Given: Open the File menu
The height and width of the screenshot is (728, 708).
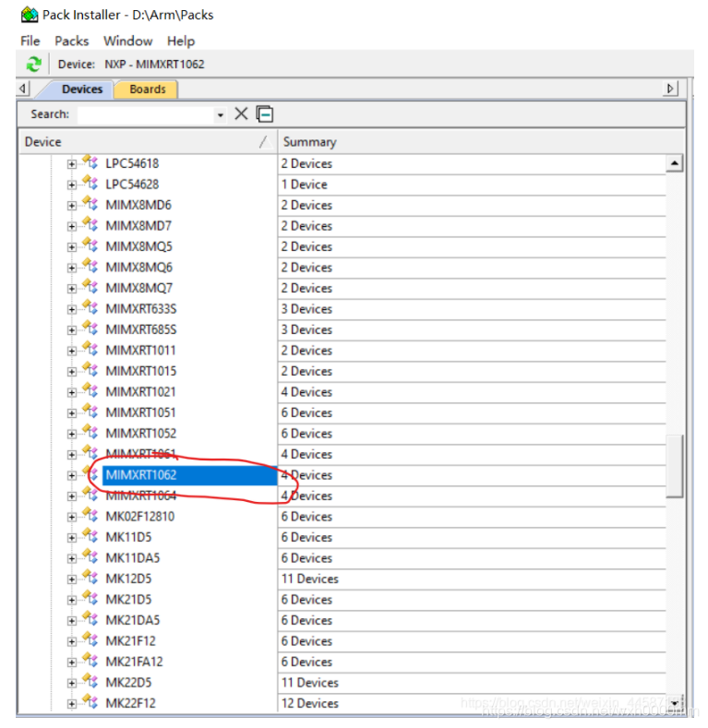Looking at the screenshot, I should click(x=30, y=41).
